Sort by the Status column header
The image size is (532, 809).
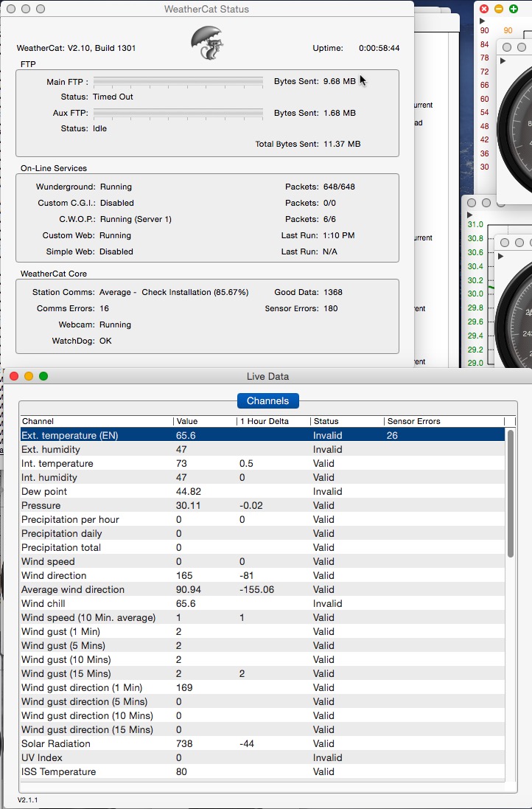click(x=347, y=421)
